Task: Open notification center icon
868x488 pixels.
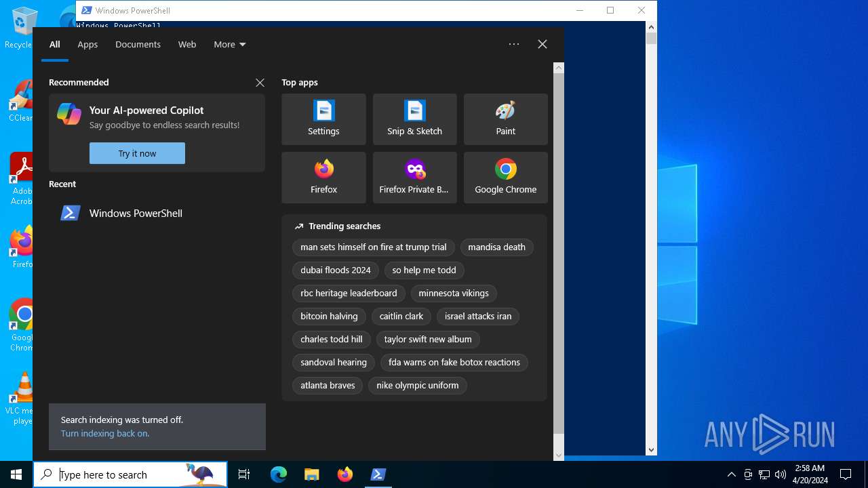Action: coord(846,474)
